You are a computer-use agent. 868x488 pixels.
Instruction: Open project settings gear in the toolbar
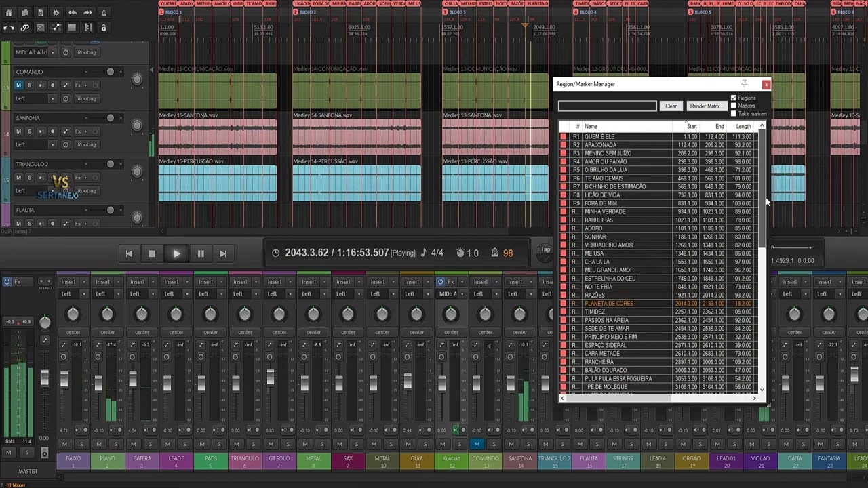pos(56,12)
